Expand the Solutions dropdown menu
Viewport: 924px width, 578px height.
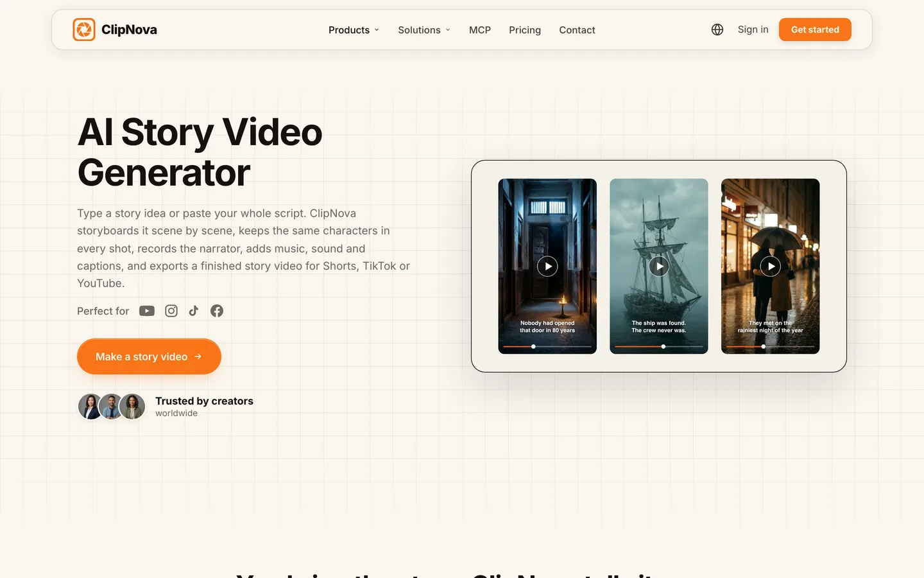pyautogui.click(x=424, y=30)
